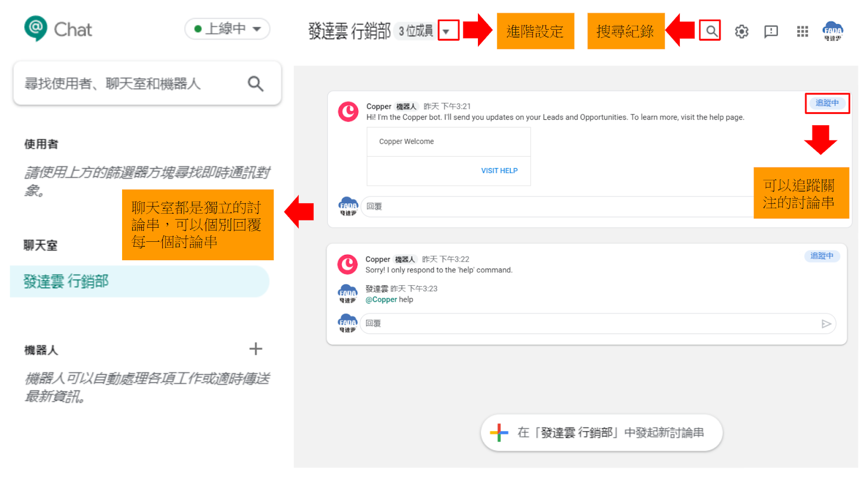Click the 發達雲 行銷部 room title in the header

point(349,31)
